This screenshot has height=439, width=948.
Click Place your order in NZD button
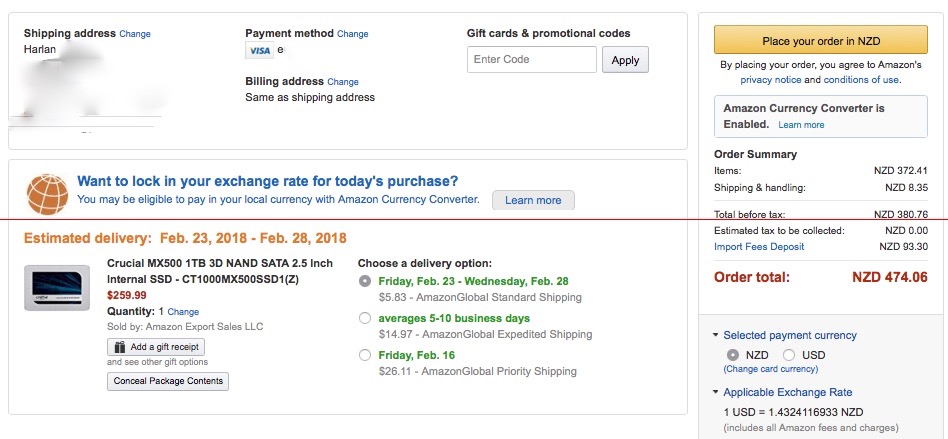[x=820, y=40]
